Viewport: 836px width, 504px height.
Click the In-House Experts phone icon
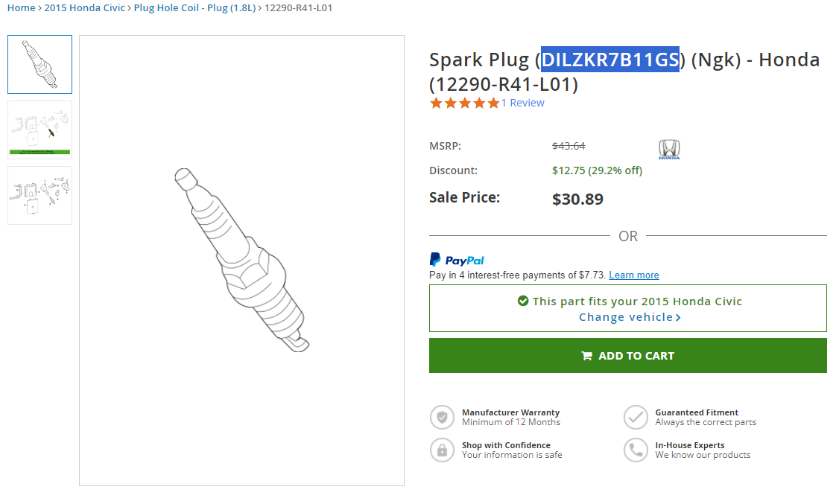[x=636, y=450]
